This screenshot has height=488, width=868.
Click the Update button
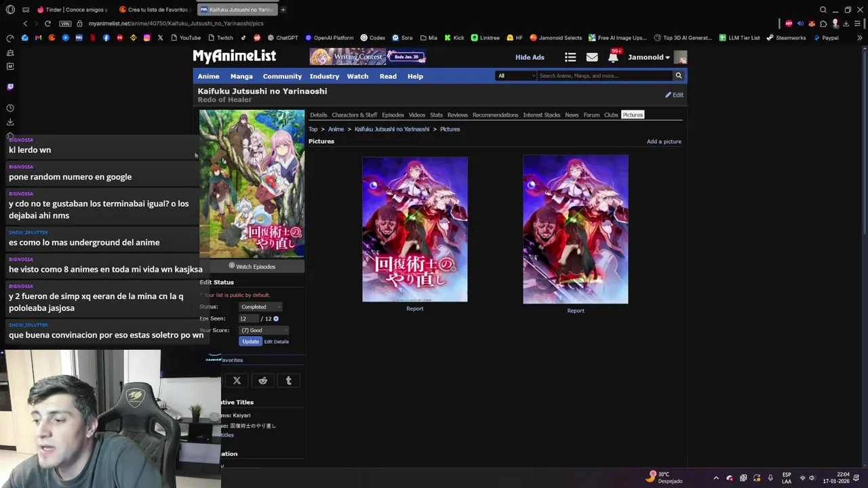click(250, 342)
